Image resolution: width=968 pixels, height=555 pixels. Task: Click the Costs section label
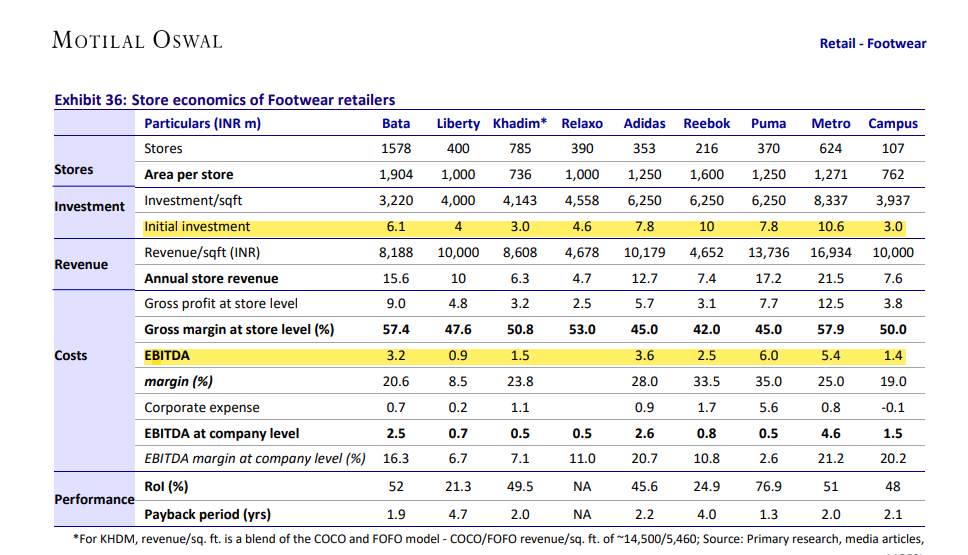pos(70,356)
